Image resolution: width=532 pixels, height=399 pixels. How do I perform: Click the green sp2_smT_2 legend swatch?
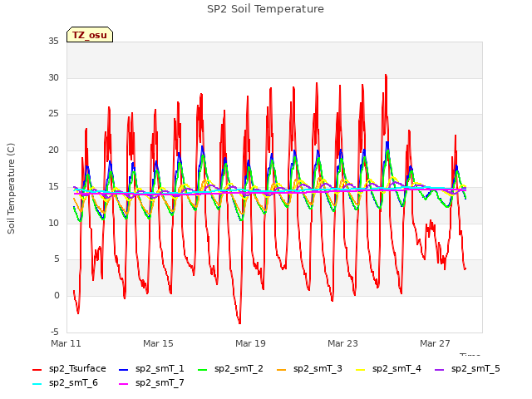point(203,370)
